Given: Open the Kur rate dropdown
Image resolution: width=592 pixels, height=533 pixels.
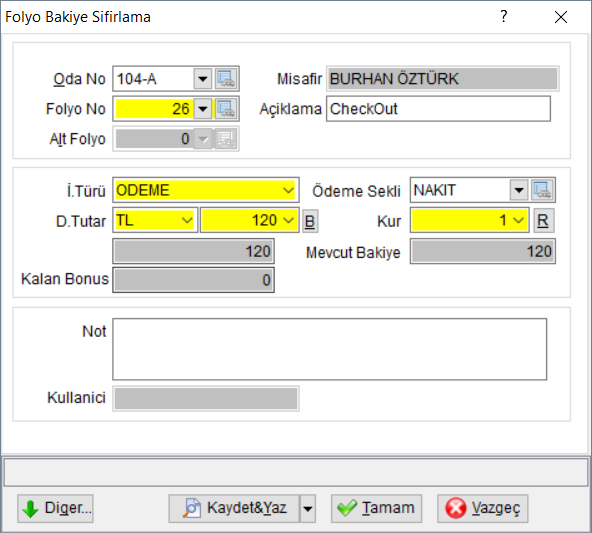Looking at the screenshot, I should (x=518, y=220).
